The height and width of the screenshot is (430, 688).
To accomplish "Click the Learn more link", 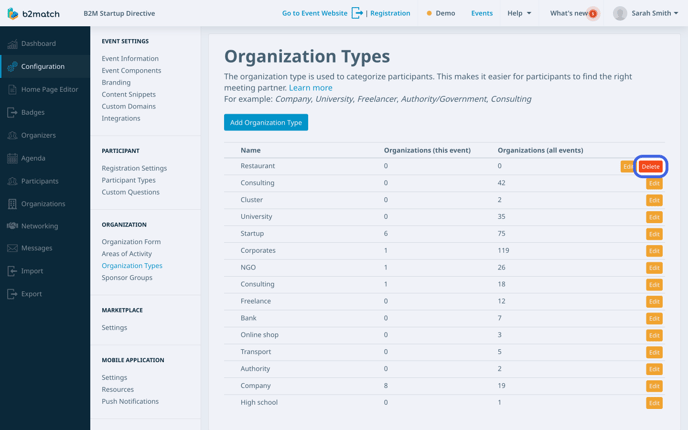I will click(x=311, y=88).
